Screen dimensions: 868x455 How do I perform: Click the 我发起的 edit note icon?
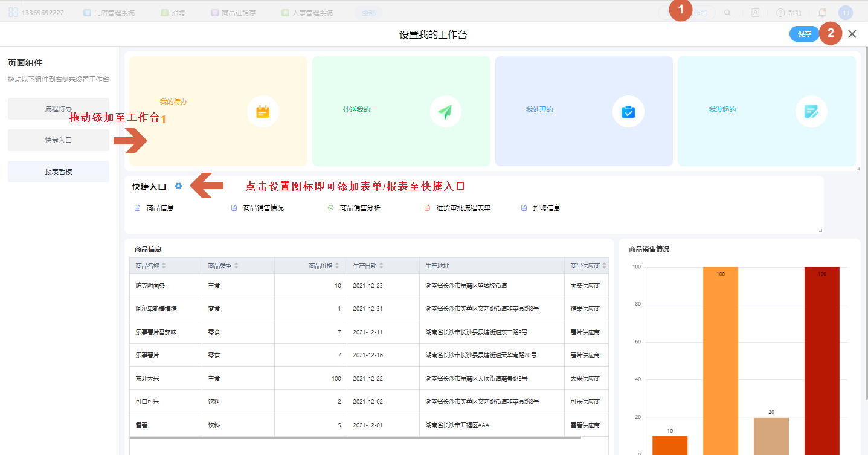[811, 112]
